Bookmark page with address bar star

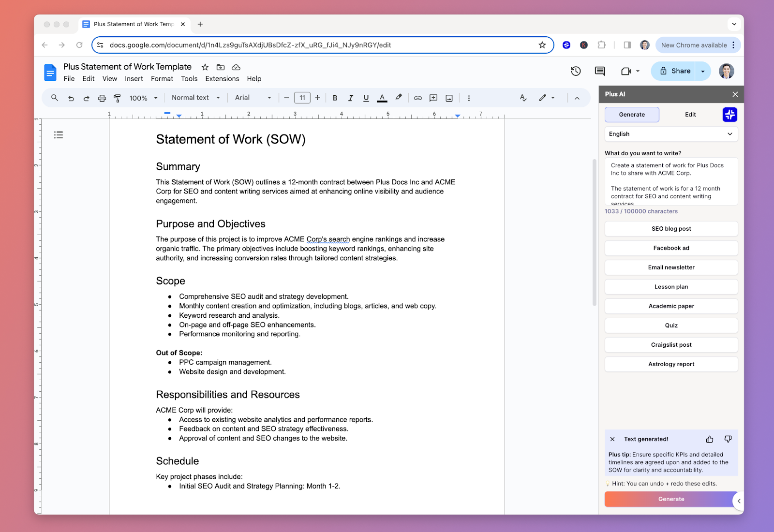click(x=542, y=45)
